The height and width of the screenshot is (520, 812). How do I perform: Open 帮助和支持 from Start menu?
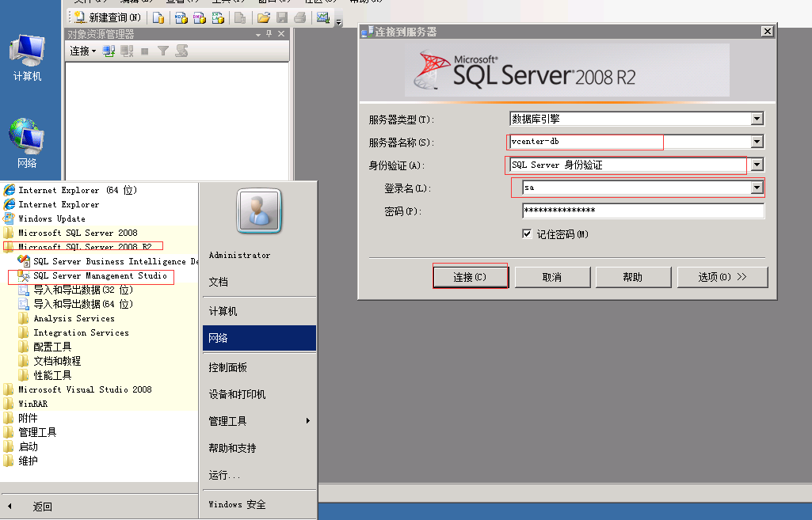click(232, 448)
